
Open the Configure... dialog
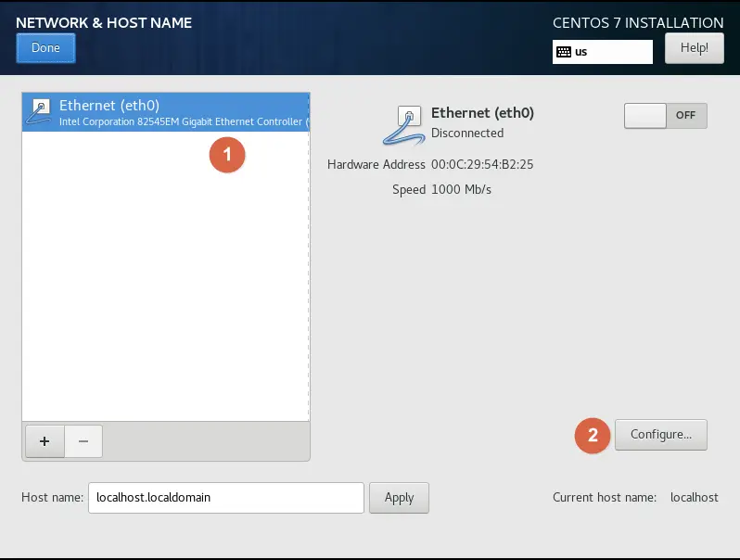click(x=660, y=435)
